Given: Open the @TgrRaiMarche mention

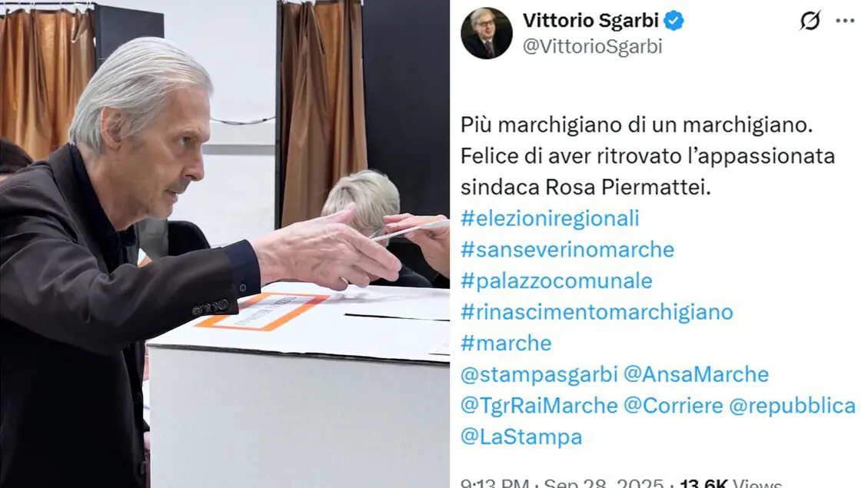Looking at the screenshot, I should tap(539, 406).
